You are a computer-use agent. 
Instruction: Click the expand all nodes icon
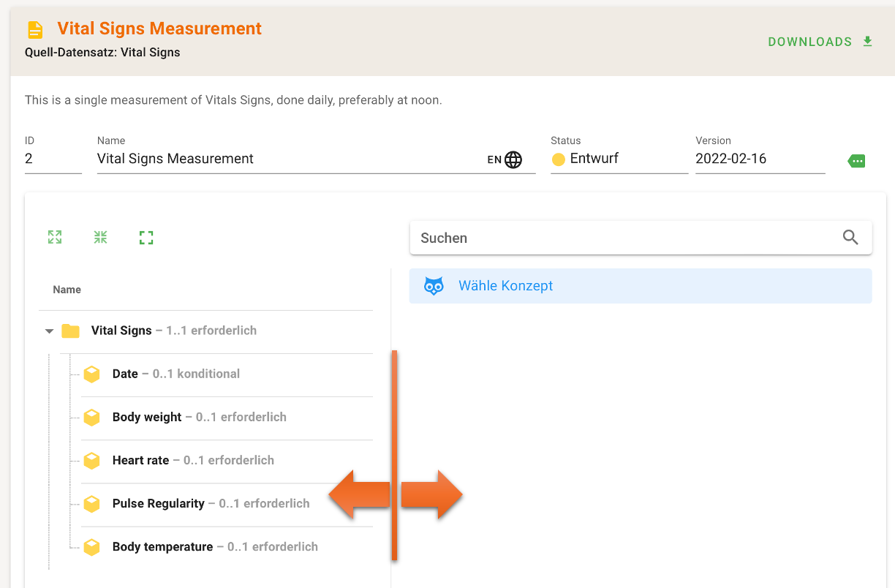[x=55, y=237]
